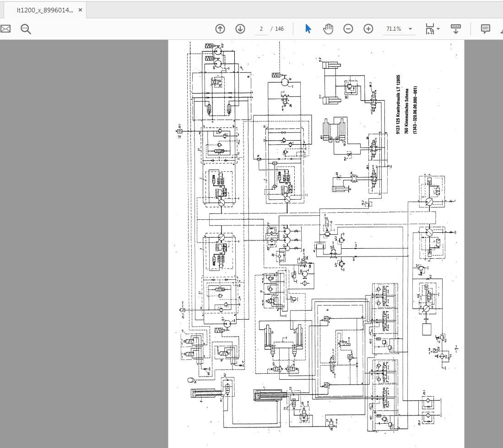Expand the page fit options dropdown
The height and width of the screenshot is (448, 503).
coord(438,29)
